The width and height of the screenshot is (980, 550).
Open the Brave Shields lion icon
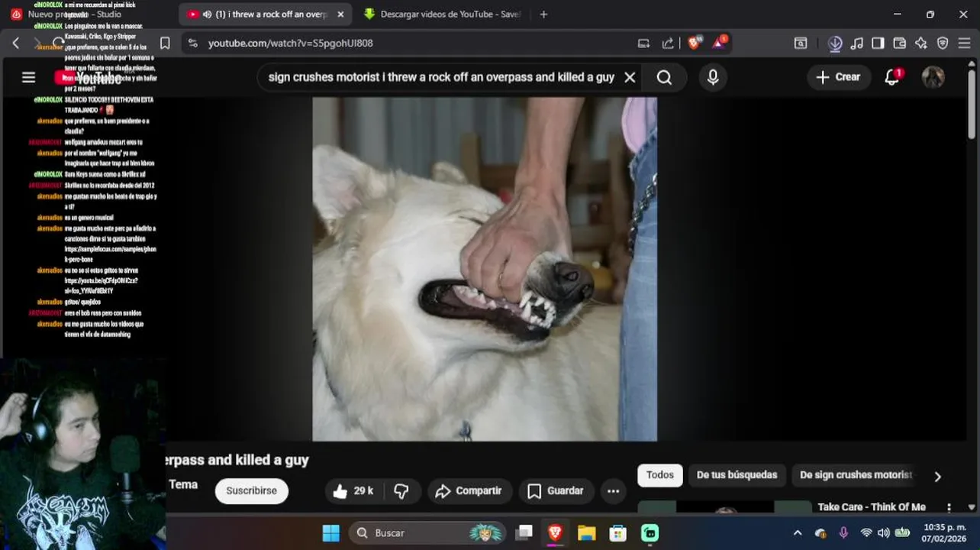[694, 43]
